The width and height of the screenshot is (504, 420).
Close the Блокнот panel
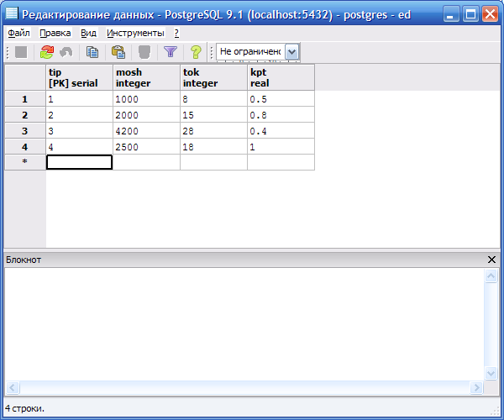pos(491,260)
